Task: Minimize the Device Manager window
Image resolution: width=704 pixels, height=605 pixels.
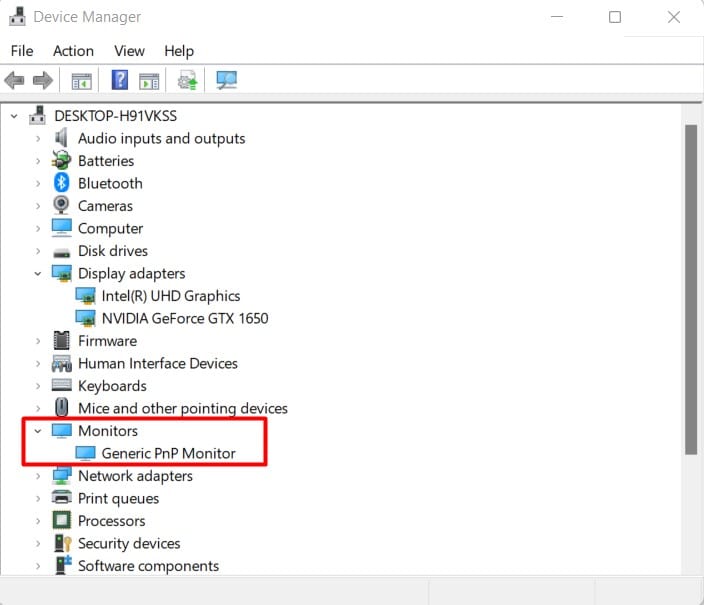Action: click(557, 17)
